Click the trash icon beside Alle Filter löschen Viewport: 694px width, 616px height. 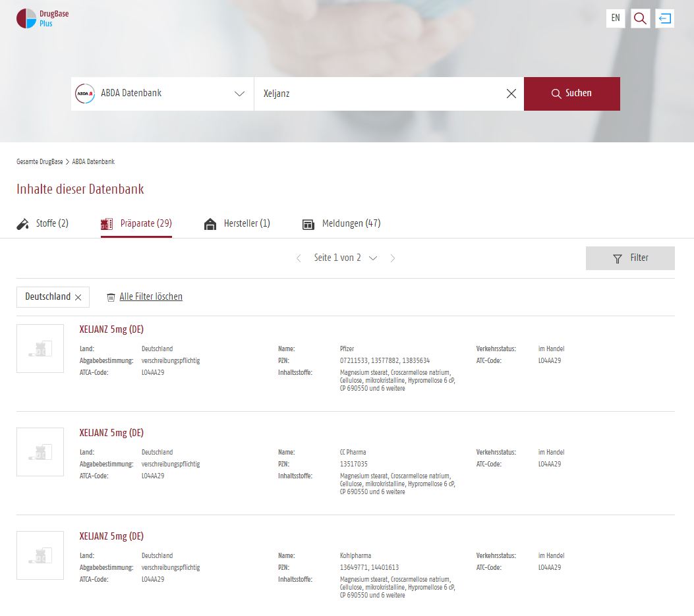[111, 297]
